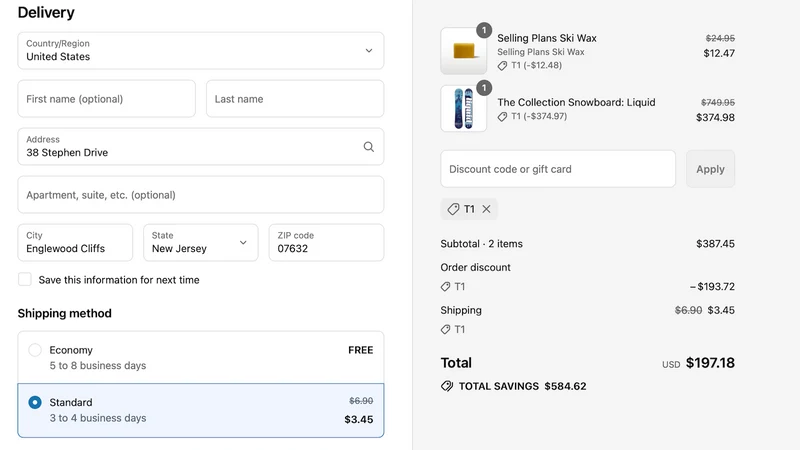
Task: Click the 5 to 8 business days text
Action: point(98,365)
